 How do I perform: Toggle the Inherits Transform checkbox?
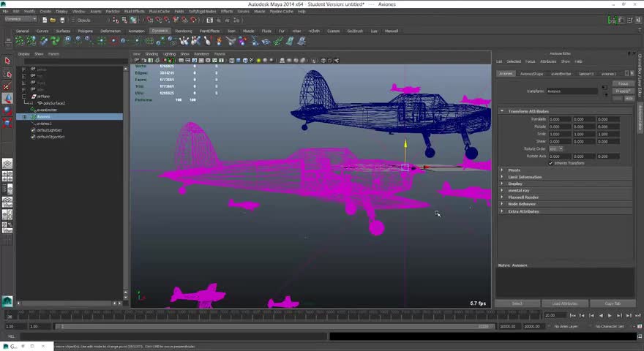550,163
